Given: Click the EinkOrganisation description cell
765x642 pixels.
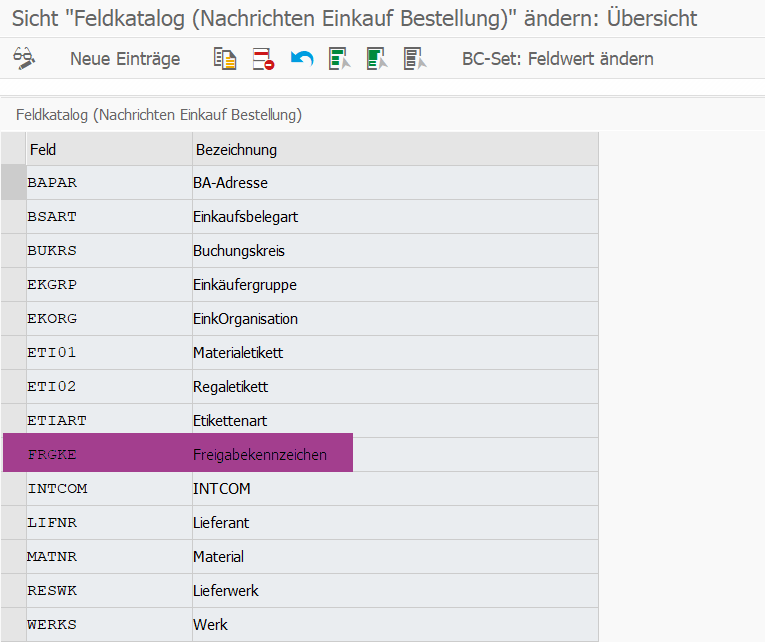Looking at the screenshot, I should pyautogui.click(x=395, y=319).
